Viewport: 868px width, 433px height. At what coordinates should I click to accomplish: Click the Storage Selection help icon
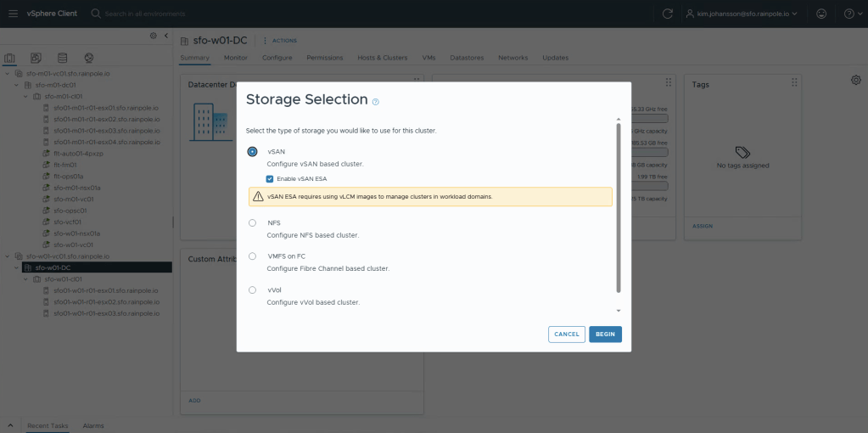pyautogui.click(x=375, y=102)
